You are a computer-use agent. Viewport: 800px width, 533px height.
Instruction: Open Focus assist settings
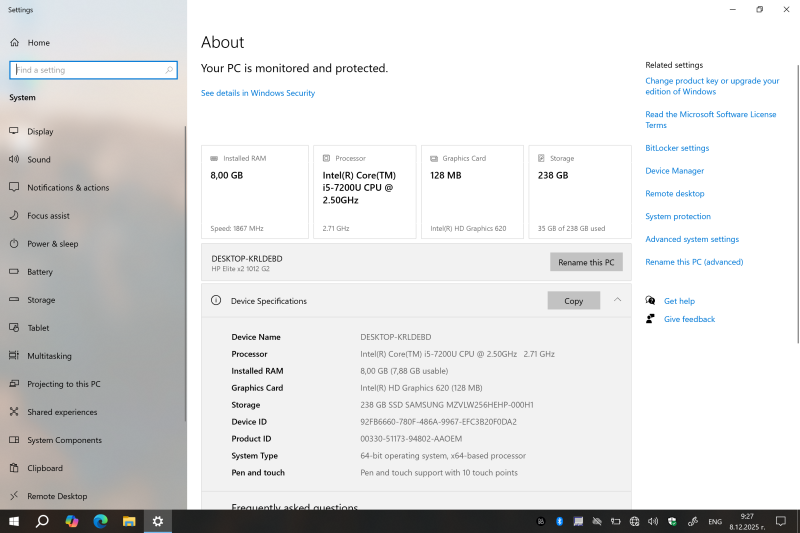point(48,215)
